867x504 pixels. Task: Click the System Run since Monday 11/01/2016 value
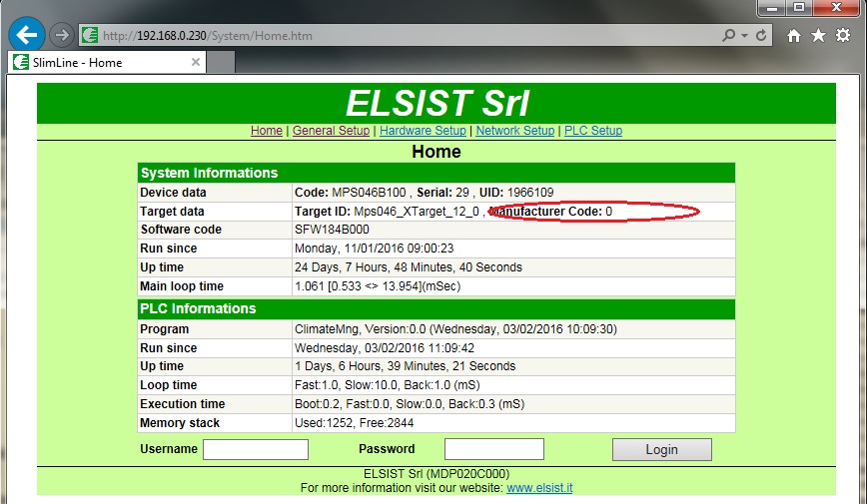(374, 249)
